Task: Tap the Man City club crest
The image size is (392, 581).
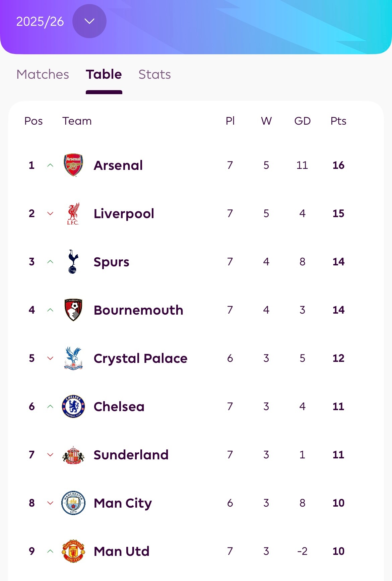Action: pos(73,503)
